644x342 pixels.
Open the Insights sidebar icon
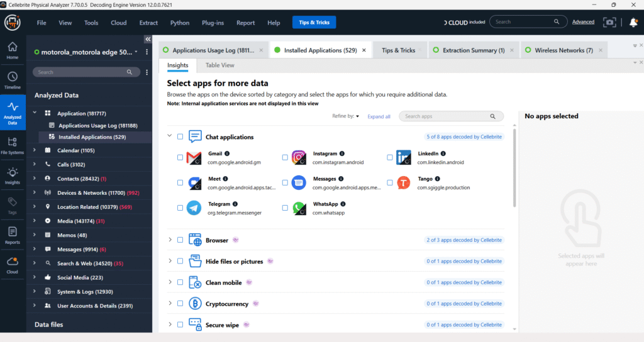pyautogui.click(x=13, y=176)
